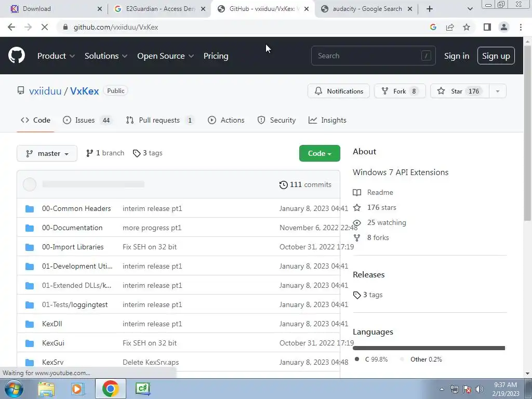Switch to the Insights tab
The height and width of the screenshot is (399, 532).
(x=327, y=120)
